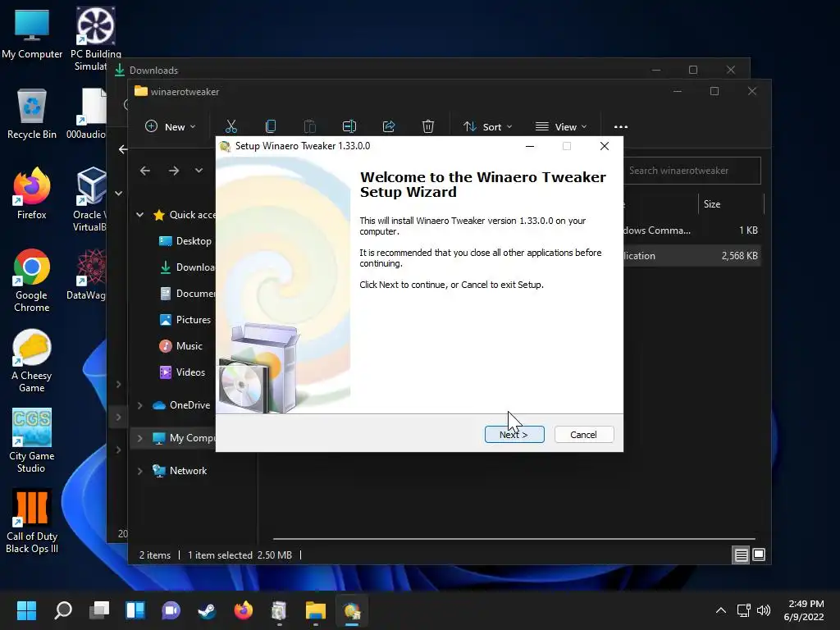840x630 pixels.
Task: Collapse the Quick access tree node
Action: 139,215
